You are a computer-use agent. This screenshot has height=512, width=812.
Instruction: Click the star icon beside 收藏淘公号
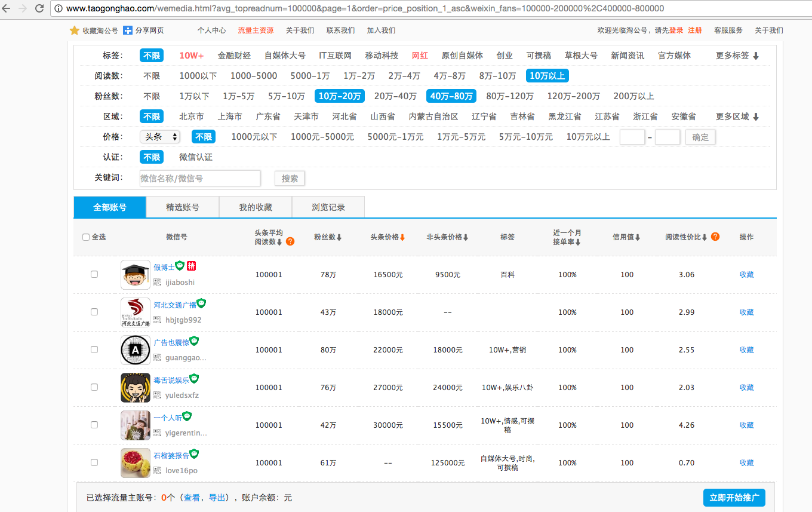click(75, 30)
